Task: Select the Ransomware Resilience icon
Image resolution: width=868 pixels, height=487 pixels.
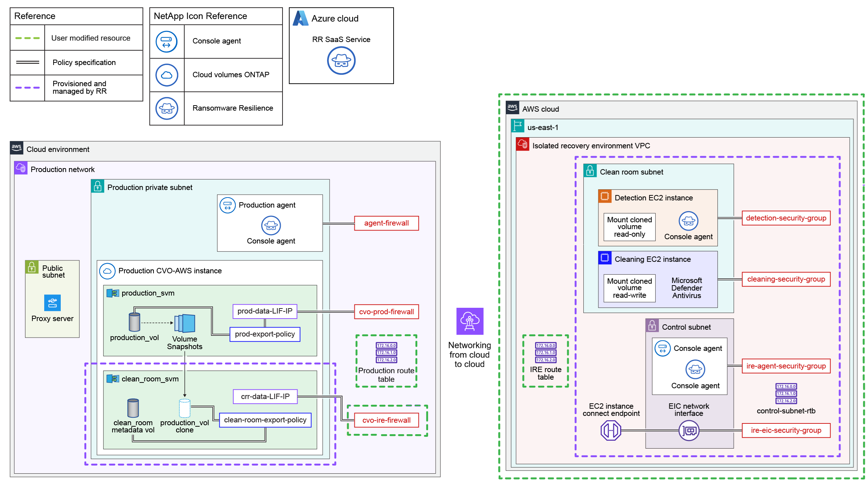Action: pos(166,108)
